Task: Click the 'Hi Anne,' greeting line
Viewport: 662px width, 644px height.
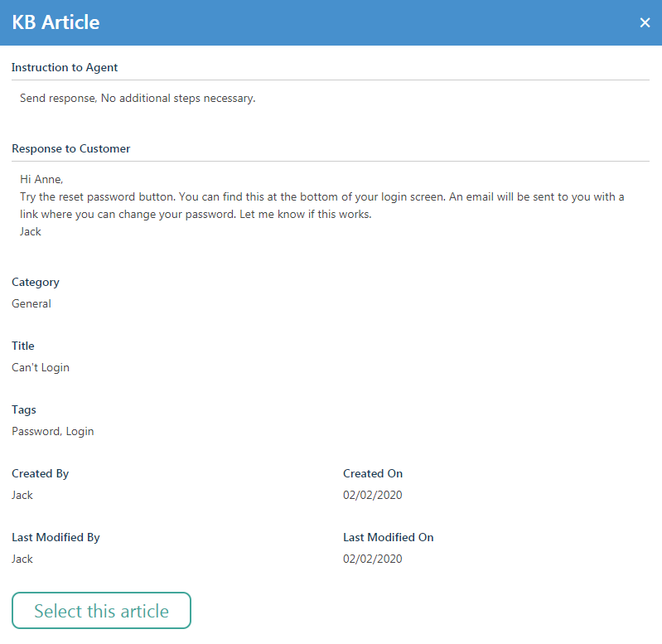Action: click(x=41, y=180)
